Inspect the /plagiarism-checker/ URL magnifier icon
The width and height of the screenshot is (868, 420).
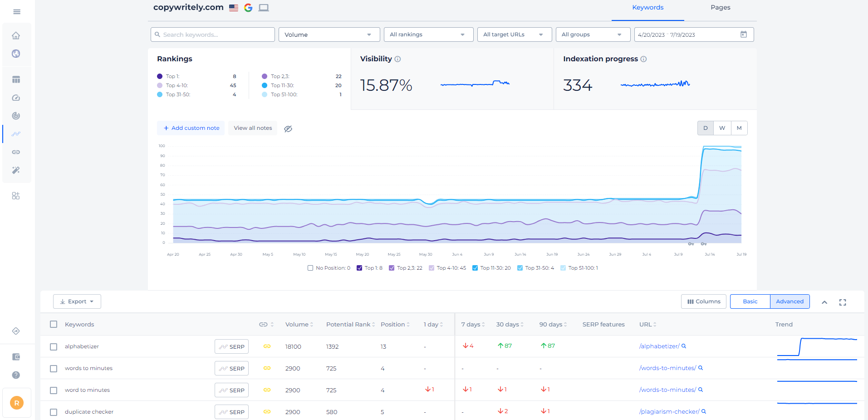tap(704, 411)
